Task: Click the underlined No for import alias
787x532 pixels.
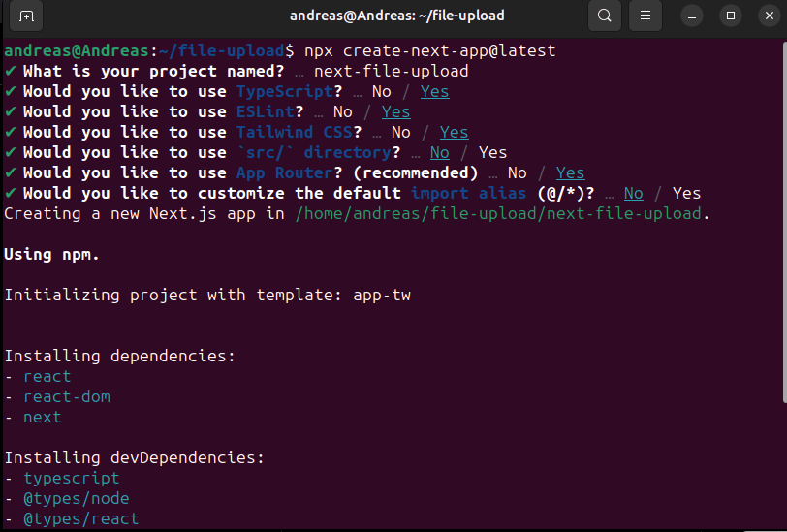Action: tap(633, 193)
